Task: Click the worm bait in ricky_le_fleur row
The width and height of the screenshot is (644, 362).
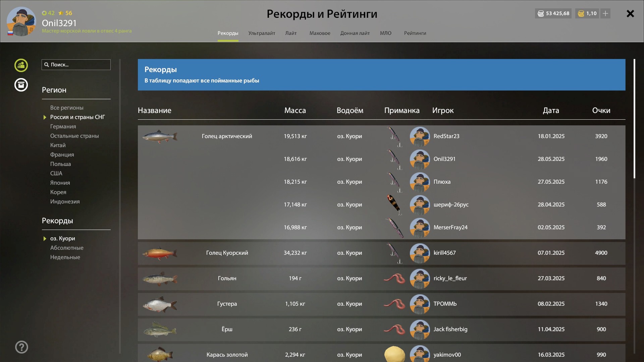Action: (394, 279)
